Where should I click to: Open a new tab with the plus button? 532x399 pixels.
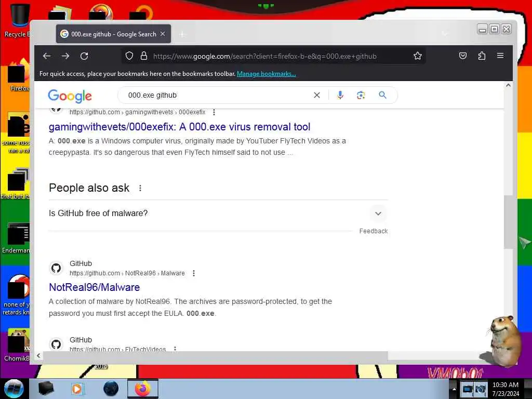click(x=182, y=34)
